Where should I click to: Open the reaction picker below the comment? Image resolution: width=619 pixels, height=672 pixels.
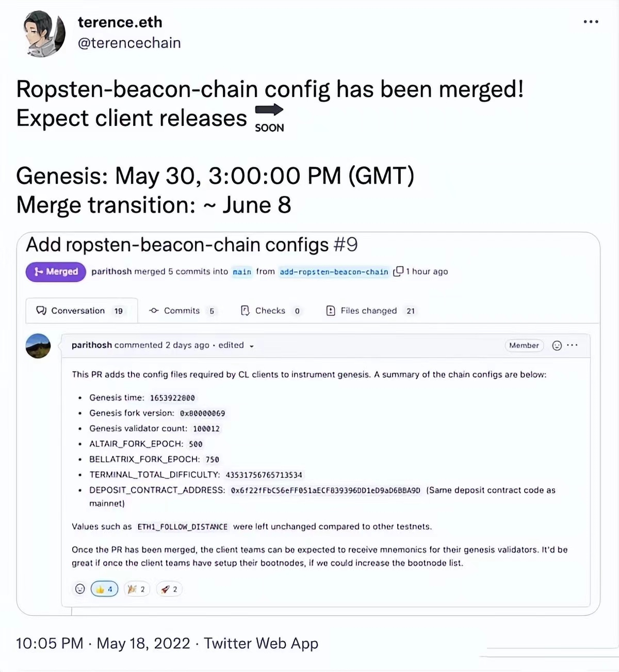coord(80,588)
